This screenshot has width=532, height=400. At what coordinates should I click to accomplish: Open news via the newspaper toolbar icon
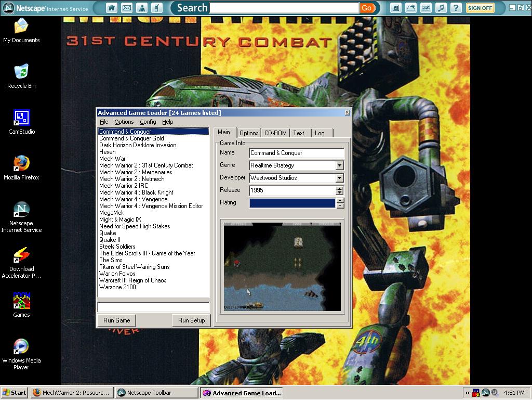click(396, 8)
